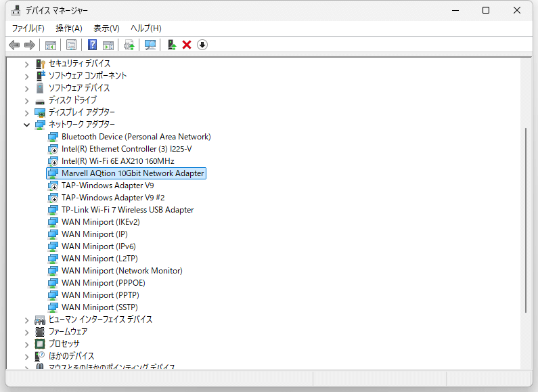This screenshot has width=538, height=392.
Task: Select Intel(R) Wi-Fi 6E AX210 160MHz
Action: point(118,161)
